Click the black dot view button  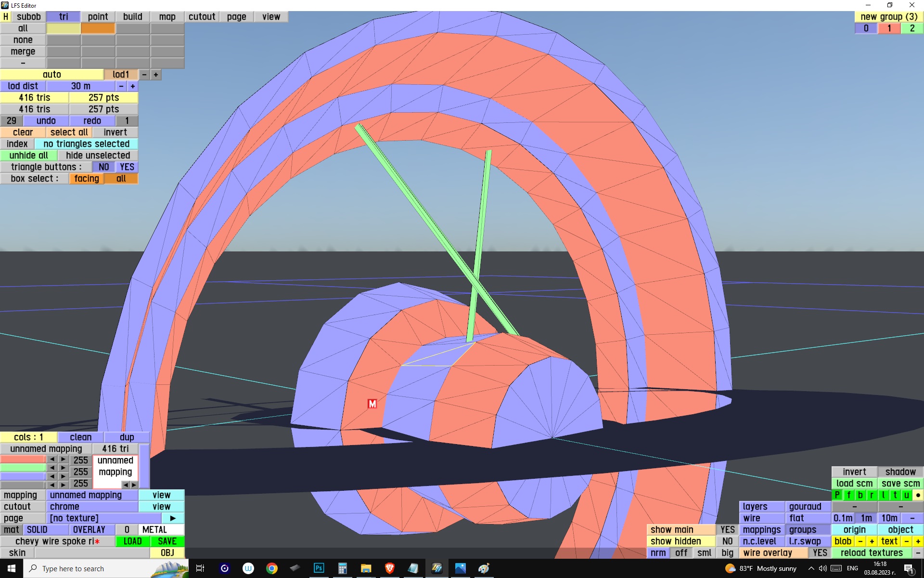[918, 495]
